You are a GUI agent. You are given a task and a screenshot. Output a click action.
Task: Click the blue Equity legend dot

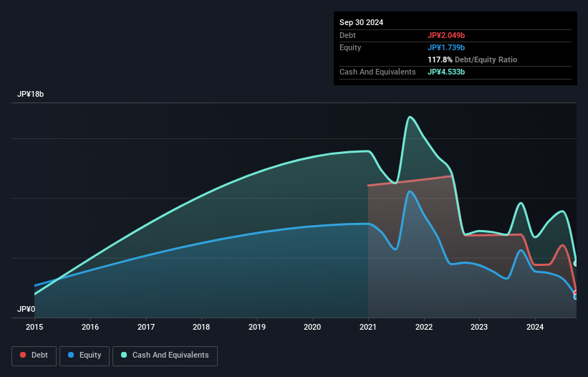coord(71,355)
